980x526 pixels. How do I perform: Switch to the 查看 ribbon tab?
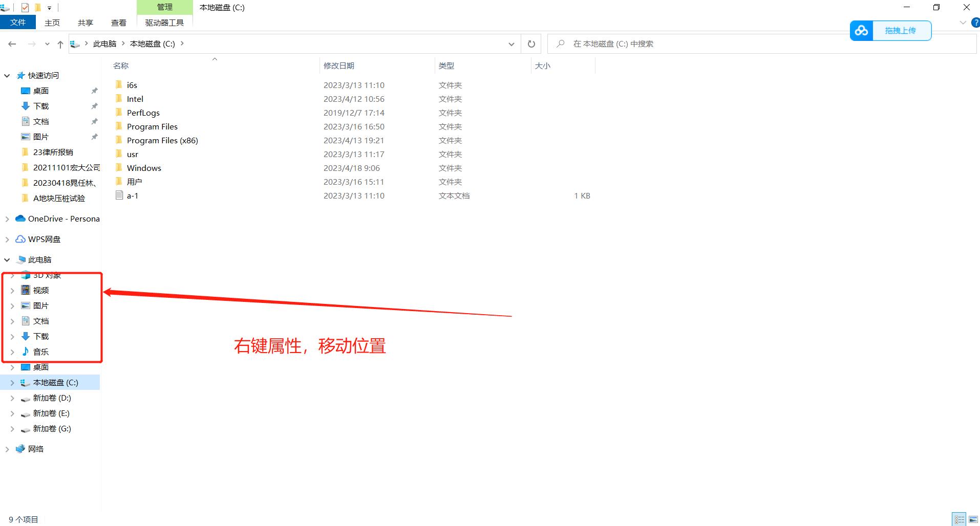[118, 23]
